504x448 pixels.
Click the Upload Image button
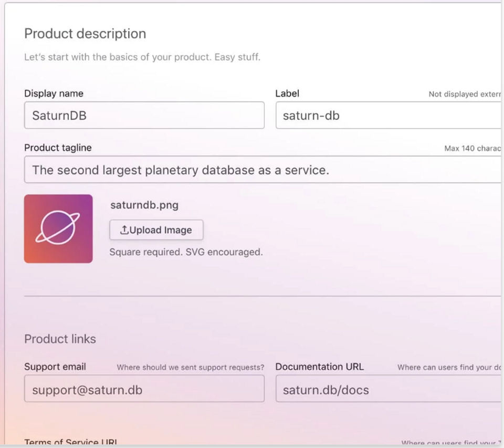[x=156, y=230]
